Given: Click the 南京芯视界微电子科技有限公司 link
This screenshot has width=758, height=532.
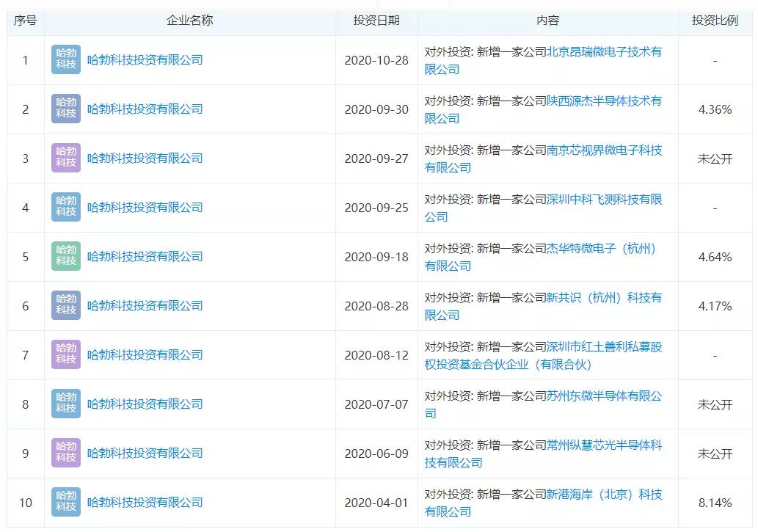Looking at the screenshot, I should point(604,150).
